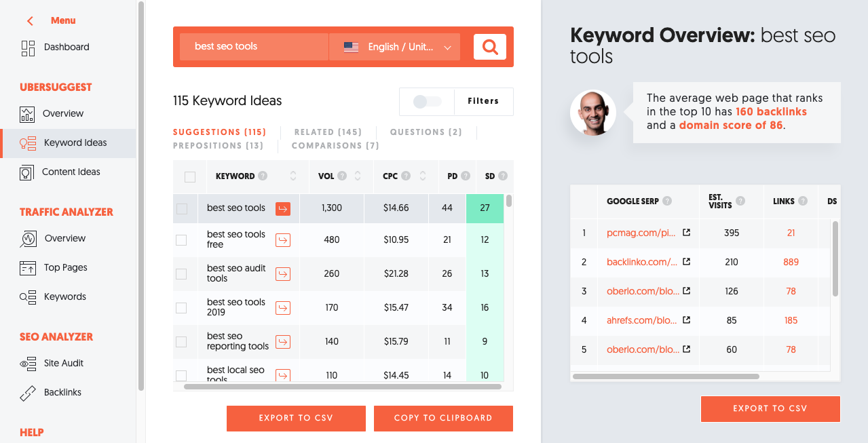Switch to PREPOSITIONS (13) tab

coord(218,146)
